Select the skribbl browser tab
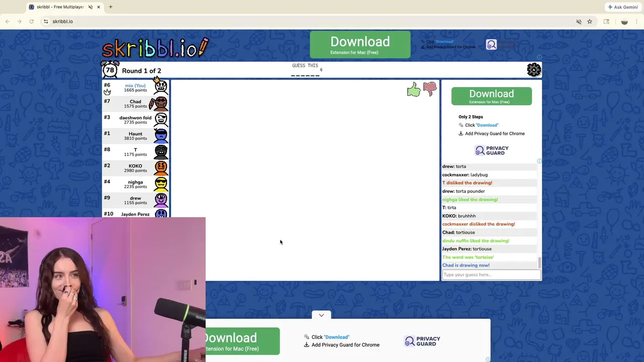 pos(64,7)
